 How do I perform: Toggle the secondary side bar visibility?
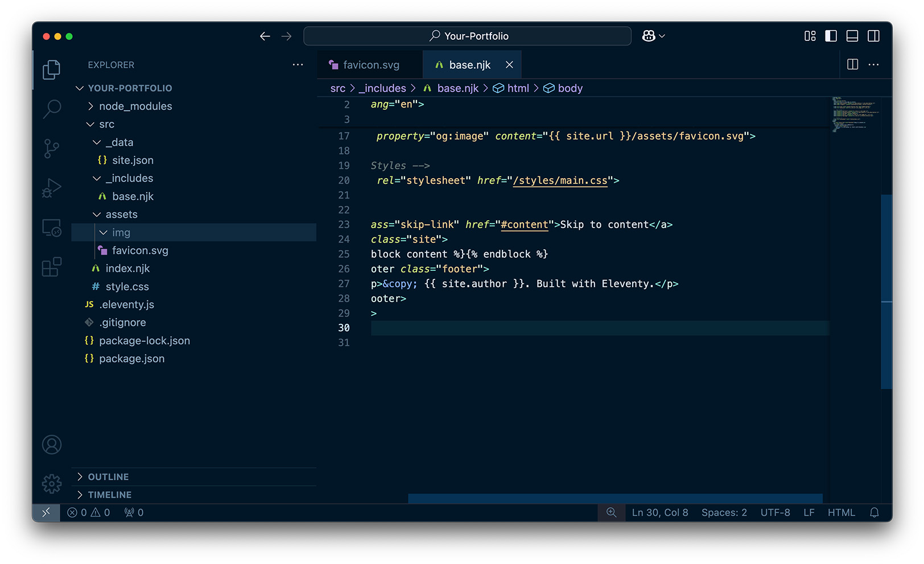873,36
